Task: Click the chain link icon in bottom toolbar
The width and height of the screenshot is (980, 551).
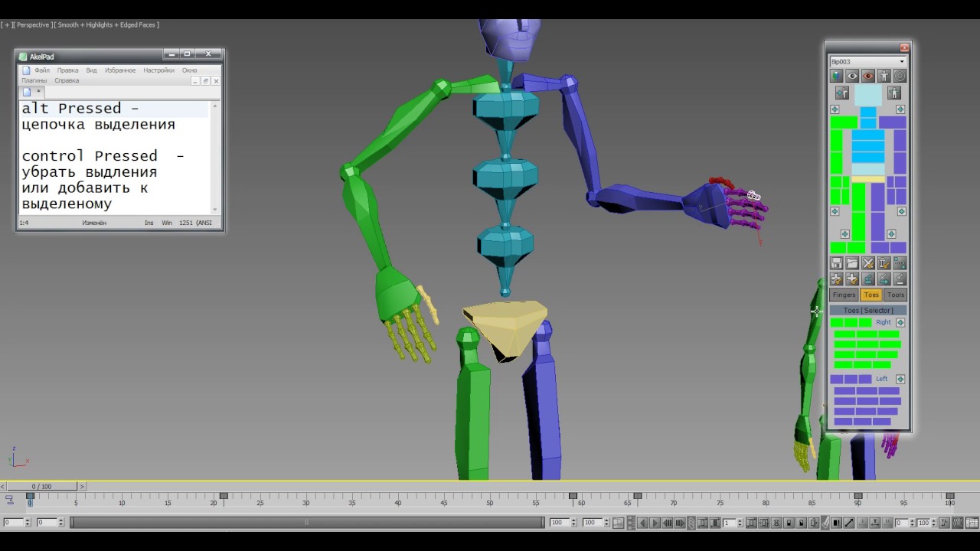Action: tap(691, 523)
